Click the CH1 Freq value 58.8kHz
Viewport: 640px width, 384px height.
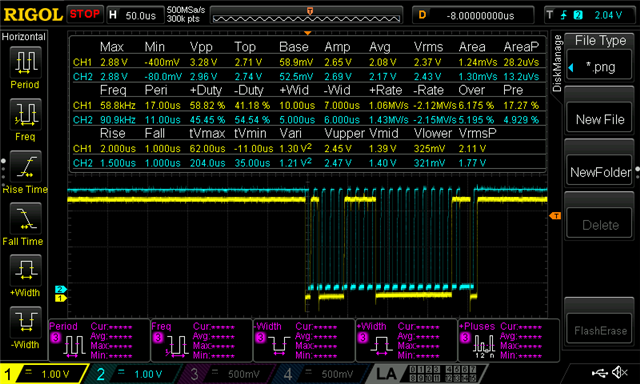coord(118,105)
